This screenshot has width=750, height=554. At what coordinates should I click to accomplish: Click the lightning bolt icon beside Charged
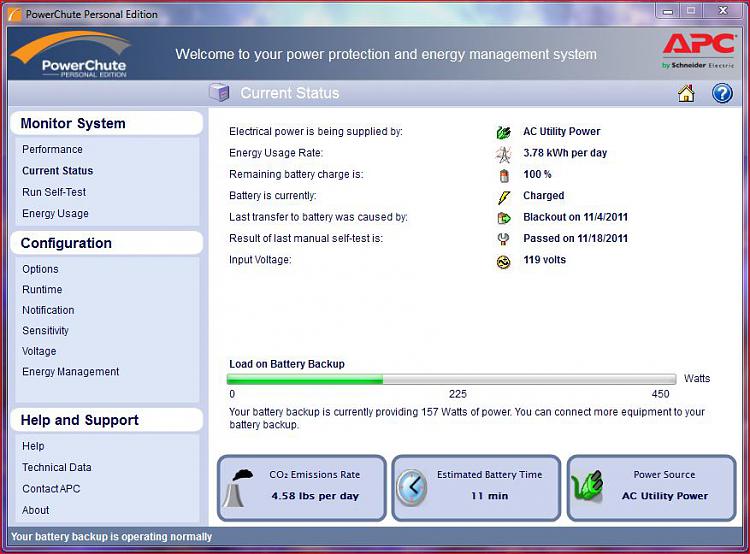(x=504, y=197)
